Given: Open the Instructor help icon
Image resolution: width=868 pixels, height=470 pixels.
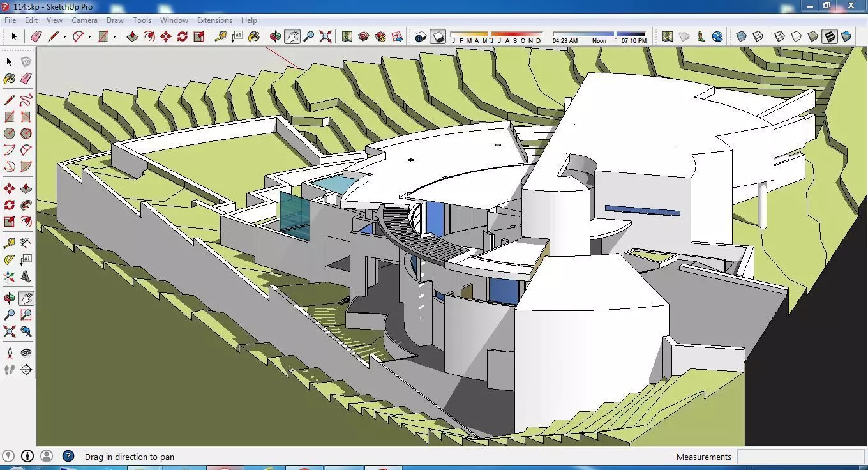Looking at the screenshot, I should pyautogui.click(x=68, y=456).
